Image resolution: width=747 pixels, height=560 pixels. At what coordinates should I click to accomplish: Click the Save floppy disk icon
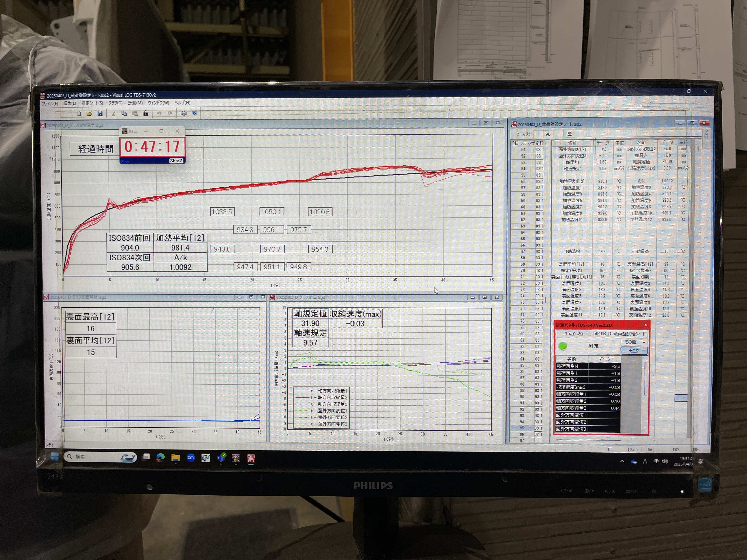click(x=100, y=113)
